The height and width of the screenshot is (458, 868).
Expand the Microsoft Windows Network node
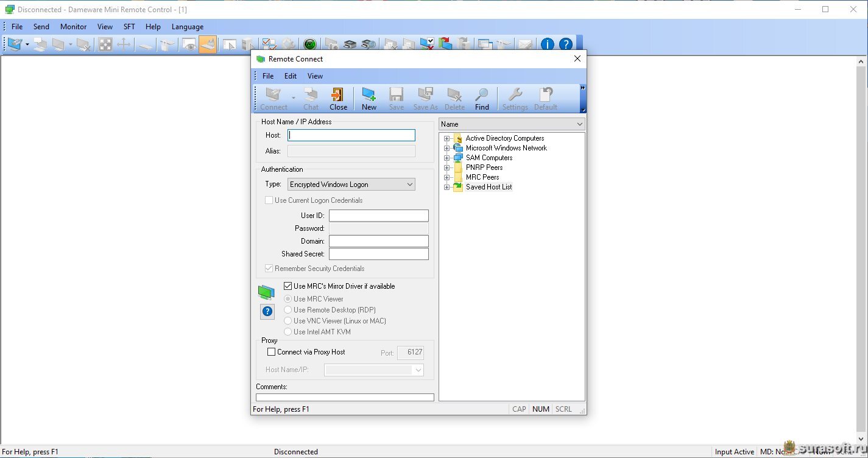[446, 148]
